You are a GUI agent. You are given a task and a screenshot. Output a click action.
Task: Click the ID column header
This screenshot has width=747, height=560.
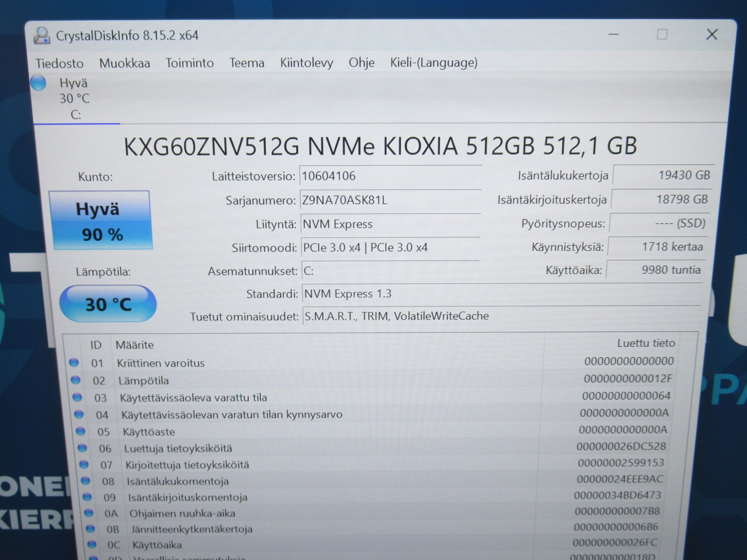pyautogui.click(x=96, y=345)
